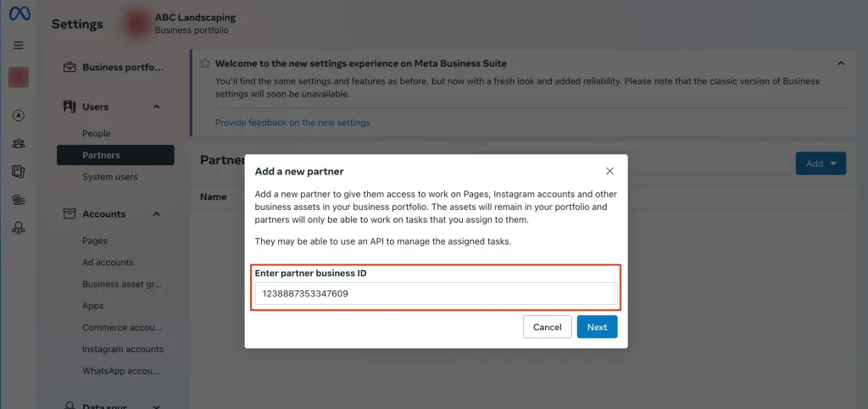Click the Next button

click(x=598, y=327)
